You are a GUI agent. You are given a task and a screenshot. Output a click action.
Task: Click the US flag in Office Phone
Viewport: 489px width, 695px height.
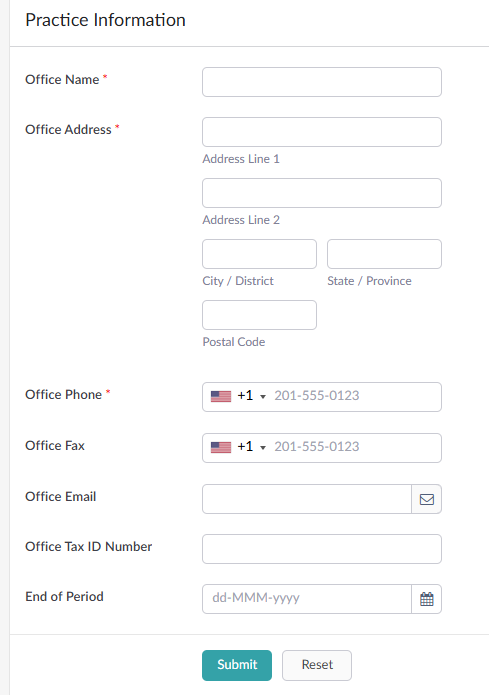point(221,396)
